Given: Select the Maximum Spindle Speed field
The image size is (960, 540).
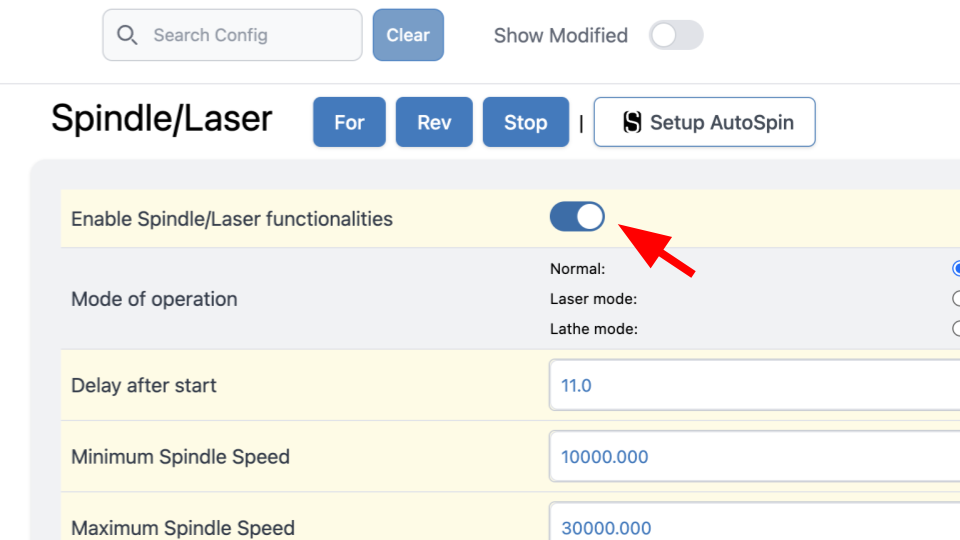Looking at the screenshot, I should tap(754, 522).
